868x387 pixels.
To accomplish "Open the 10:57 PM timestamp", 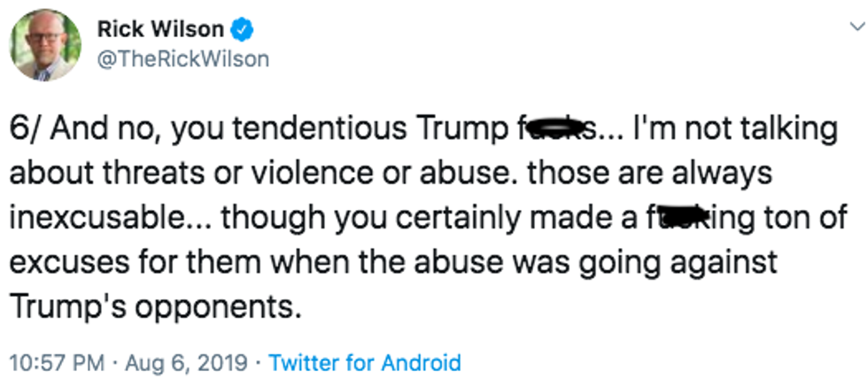I will click(x=58, y=362).
